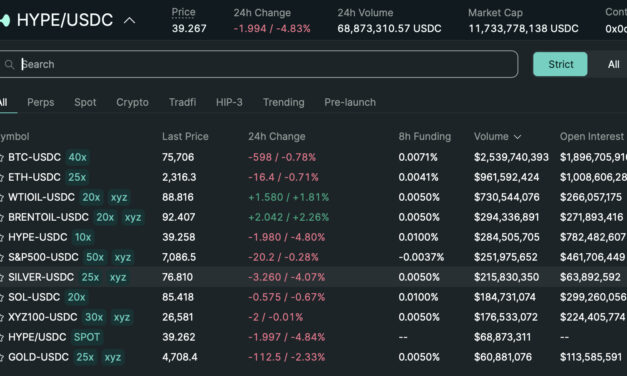This screenshot has height=376, width=627.
Task: Sort by 8h Funding column header
Action: click(x=425, y=136)
